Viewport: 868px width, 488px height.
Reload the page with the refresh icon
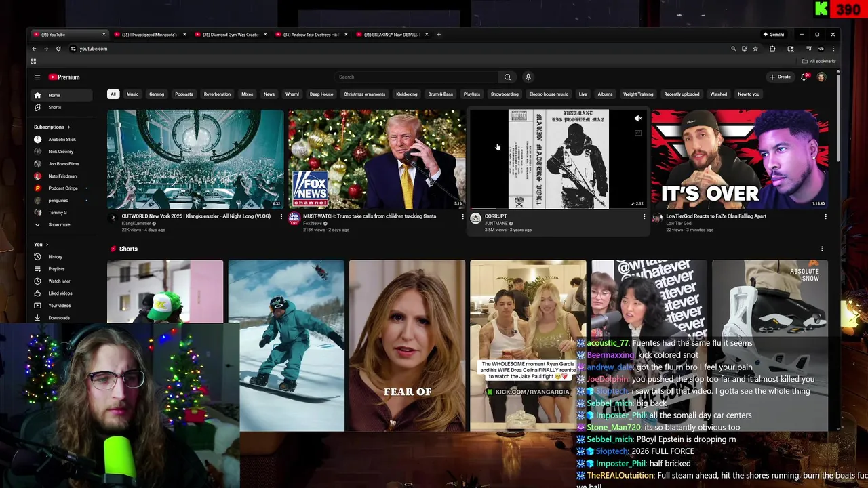[58, 49]
